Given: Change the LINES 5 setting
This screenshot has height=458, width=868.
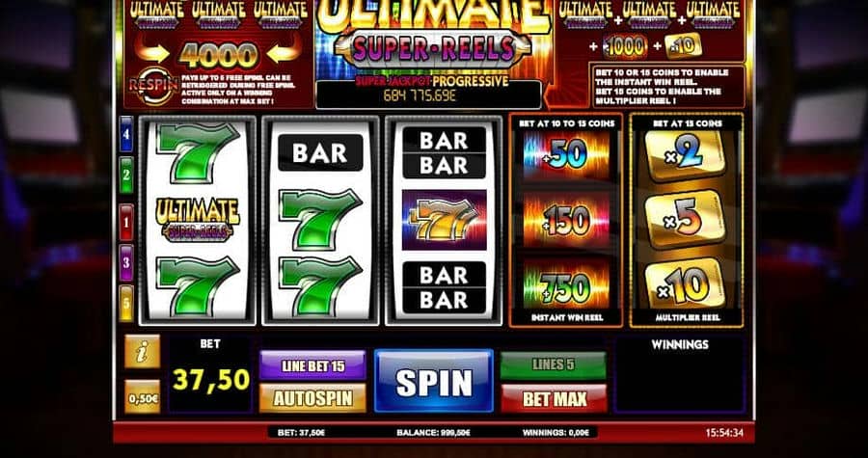Looking at the screenshot, I should (x=554, y=365).
